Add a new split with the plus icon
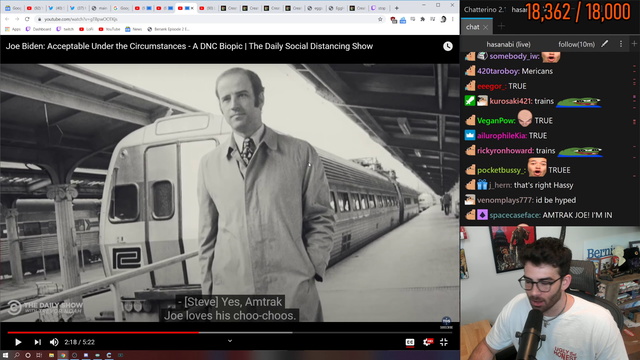This screenshot has height=360, width=640. 634,44
